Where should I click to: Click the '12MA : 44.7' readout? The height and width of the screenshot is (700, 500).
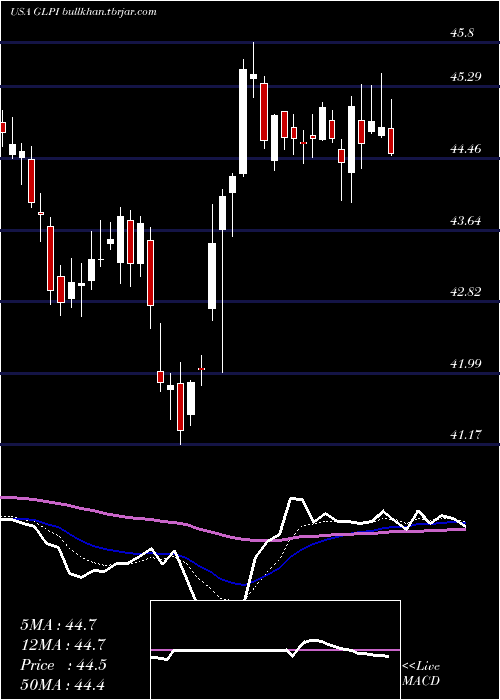[x=63, y=645]
